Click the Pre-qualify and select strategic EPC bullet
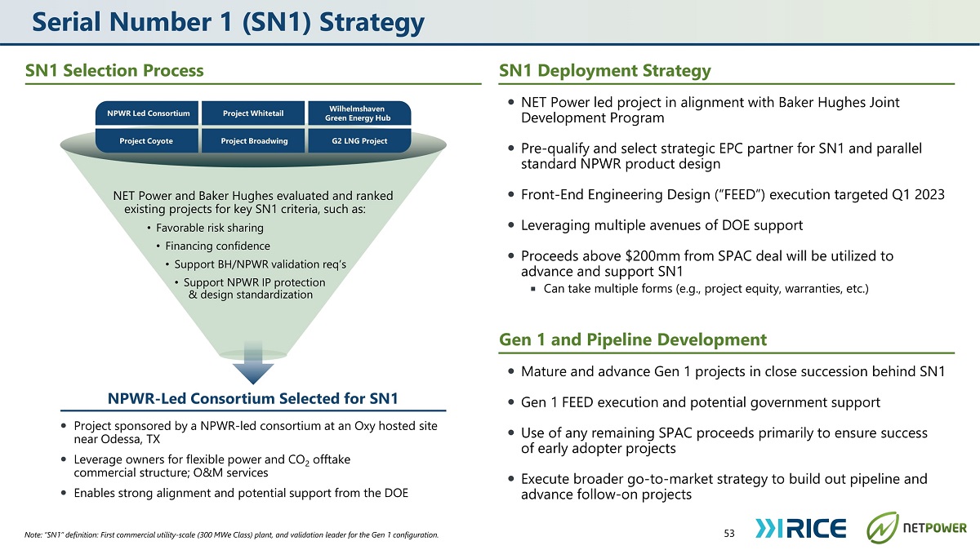Image resolution: width=980 pixels, height=550 pixels. [x=714, y=156]
